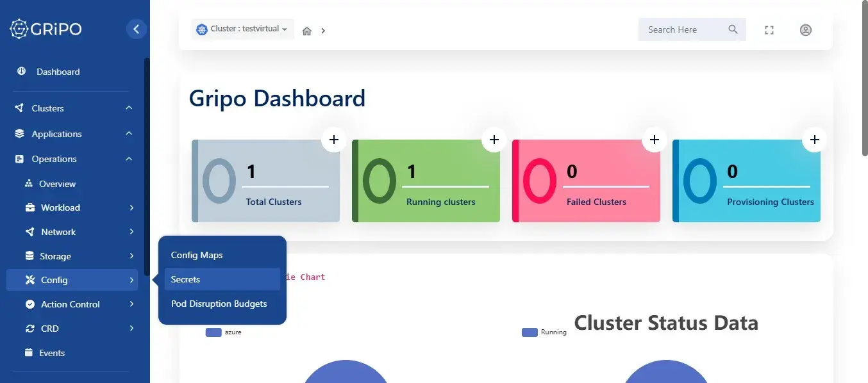Image resolution: width=868 pixels, height=383 pixels.
Task: Open the user profile icon
Action: pos(806,30)
